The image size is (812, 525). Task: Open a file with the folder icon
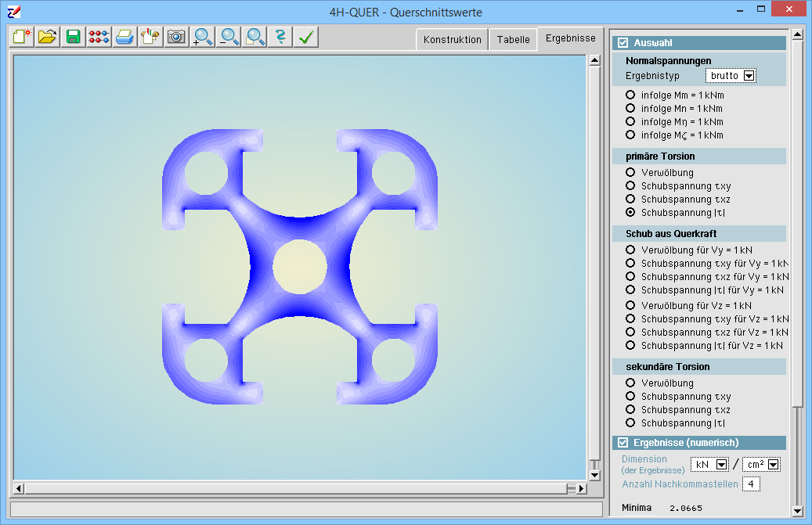click(48, 37)
